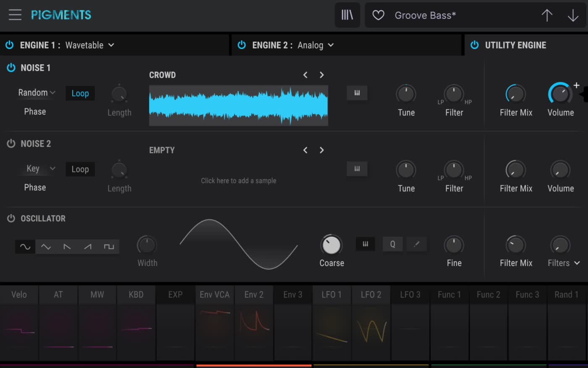This screenshot has height=368, width=588.
Task: Select ramp waveform for Oscillator
Action: click(x=88, y=247)
